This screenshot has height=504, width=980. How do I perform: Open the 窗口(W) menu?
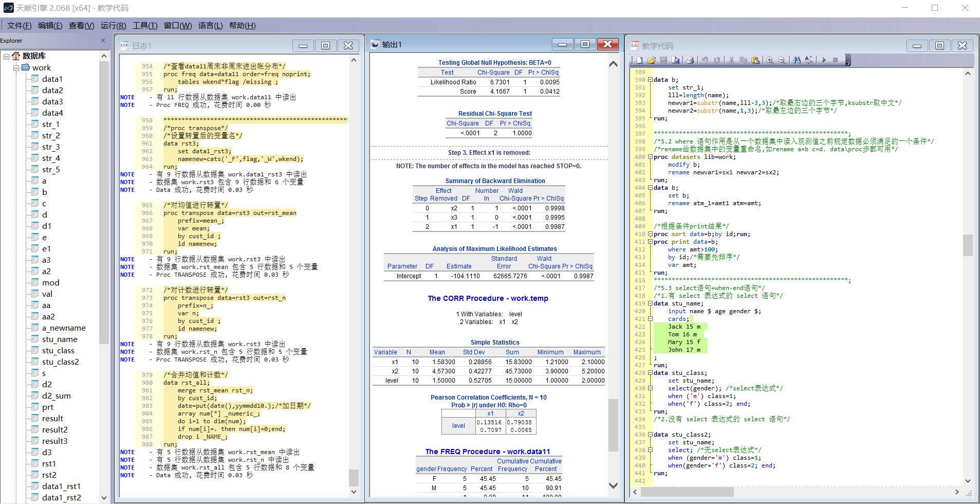point(178,26)
